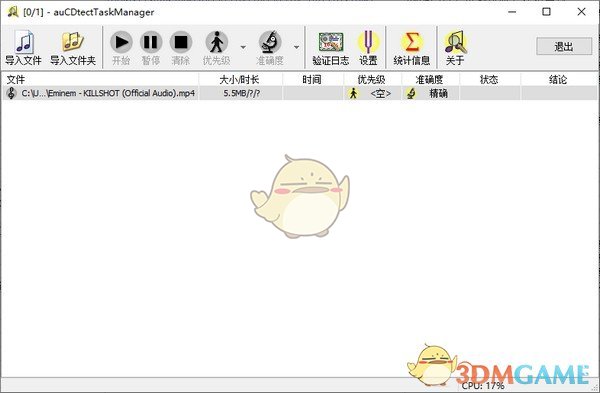This screenshot has height=393, width=600.
Task: Open the 验证日志 verification log
Action: click(331, 47)
